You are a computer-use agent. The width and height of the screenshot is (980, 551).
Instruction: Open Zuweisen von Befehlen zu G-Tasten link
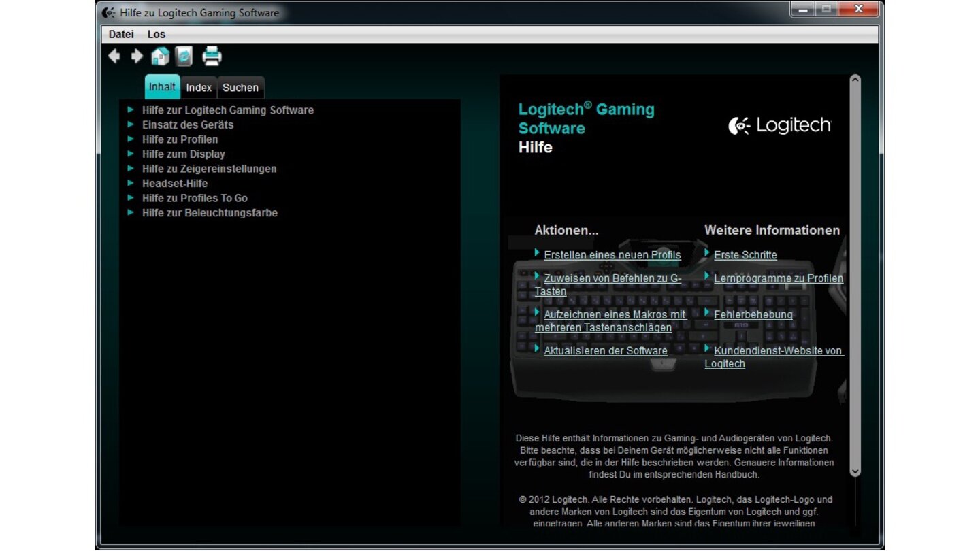608,285
